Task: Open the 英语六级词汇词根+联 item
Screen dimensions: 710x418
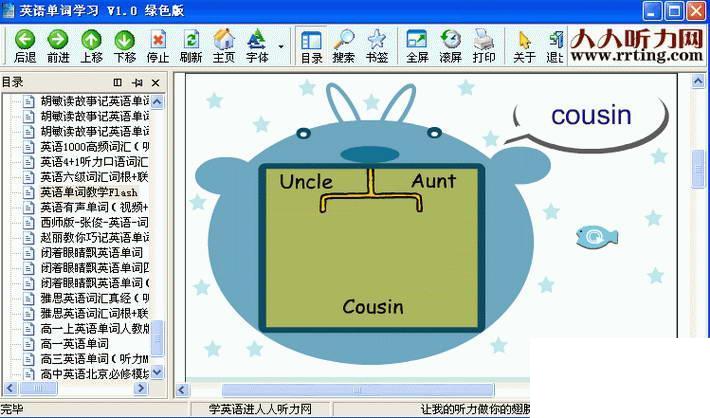Action: tap(94, 177)
